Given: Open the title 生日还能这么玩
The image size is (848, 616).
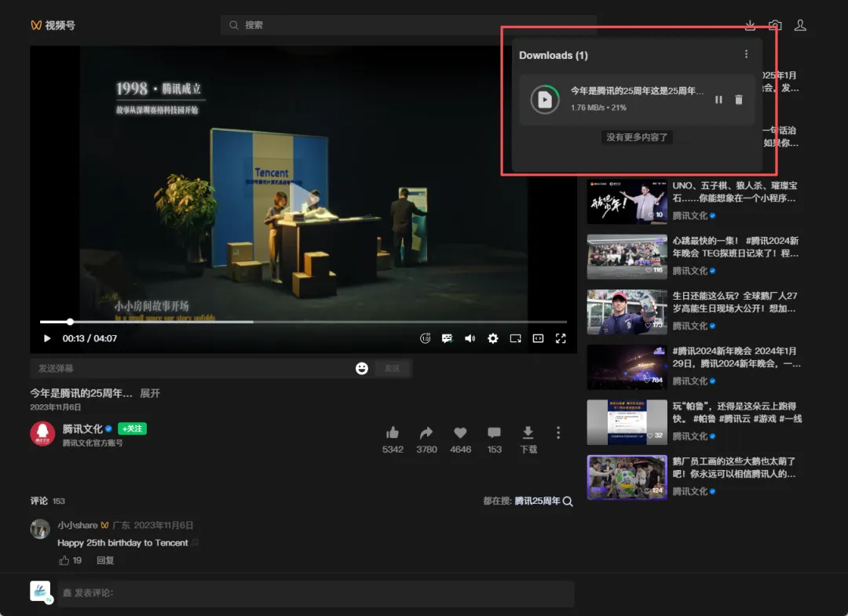Looking at the screenshot, I should [x=735, y=302].
